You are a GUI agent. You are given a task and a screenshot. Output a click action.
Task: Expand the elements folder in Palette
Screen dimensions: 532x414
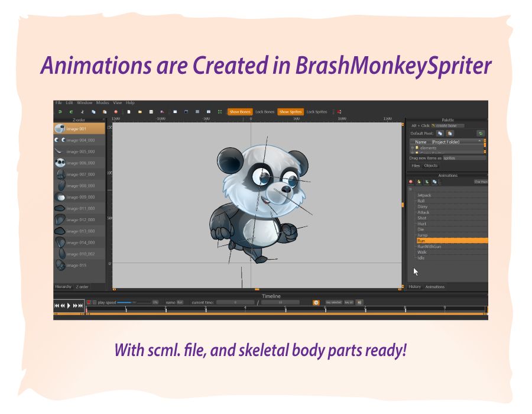pos(413,148)
